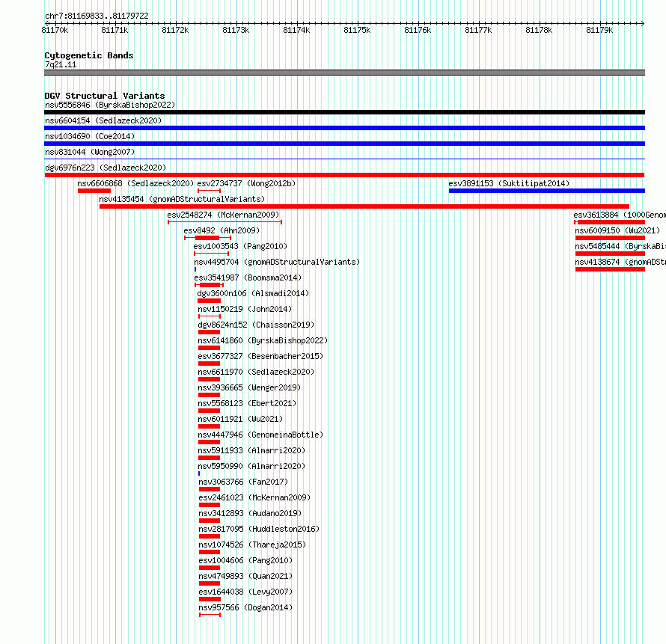Click nsv5485444 variant label at right

[x=620, y=246]
